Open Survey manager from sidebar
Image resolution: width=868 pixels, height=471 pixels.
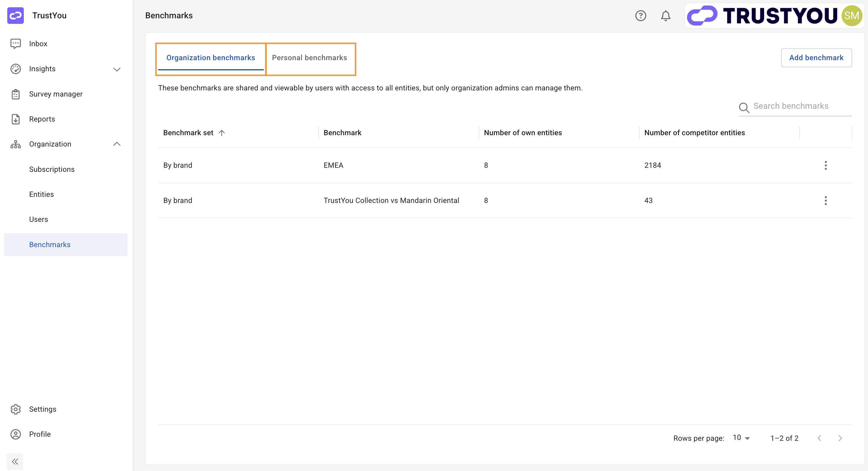66,94
